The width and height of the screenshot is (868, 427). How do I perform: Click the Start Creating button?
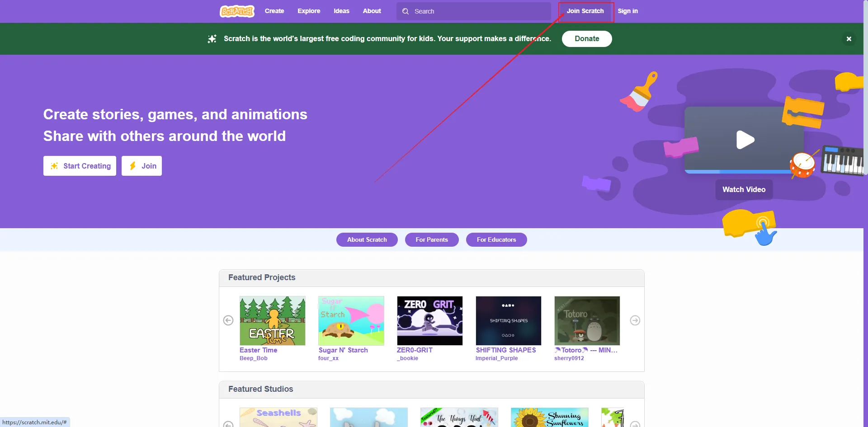point(80,166)
